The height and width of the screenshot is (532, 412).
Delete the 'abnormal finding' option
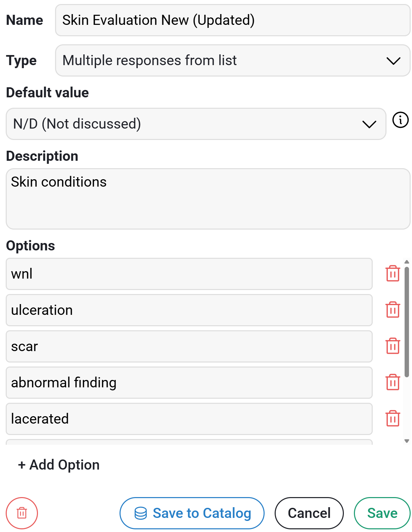click(x=393, y=382)
